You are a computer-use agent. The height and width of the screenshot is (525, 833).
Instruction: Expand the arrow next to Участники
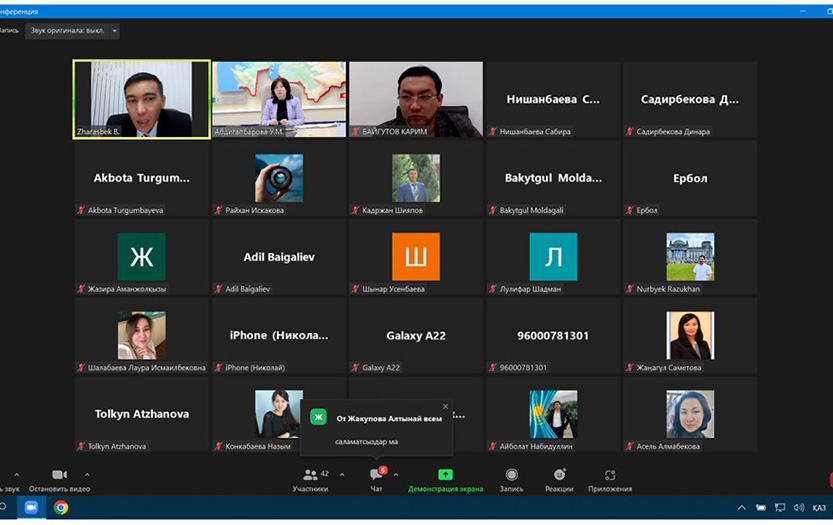tap(342, 475)
